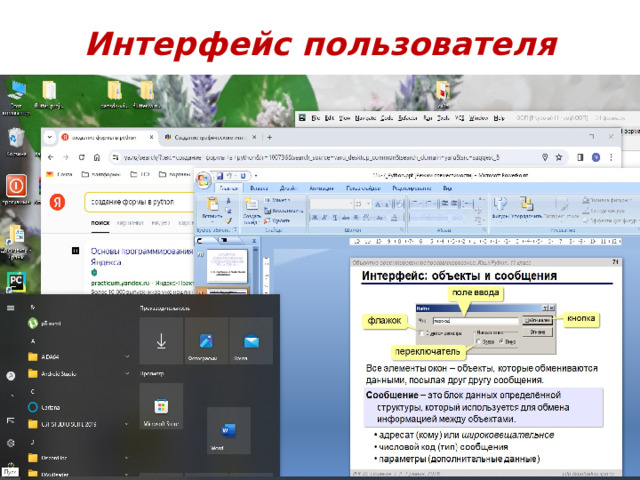Open the Insert ribbon tab in PowerPoint
Viewport: 640px width, 480px height.
[259, 188]
